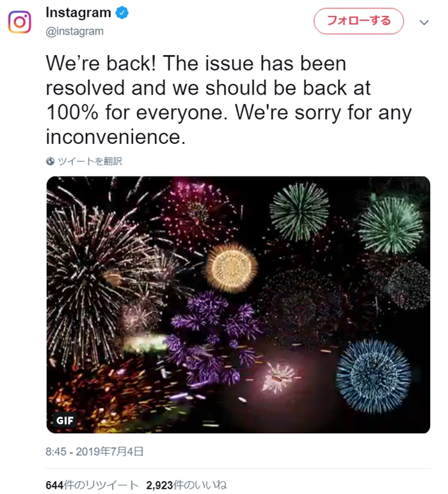Image resolution: width=448 pixels, height=494 pixels.
Task: Click the Instagram logo avatar
Action: pyautogui.click(x=20, y=22)
